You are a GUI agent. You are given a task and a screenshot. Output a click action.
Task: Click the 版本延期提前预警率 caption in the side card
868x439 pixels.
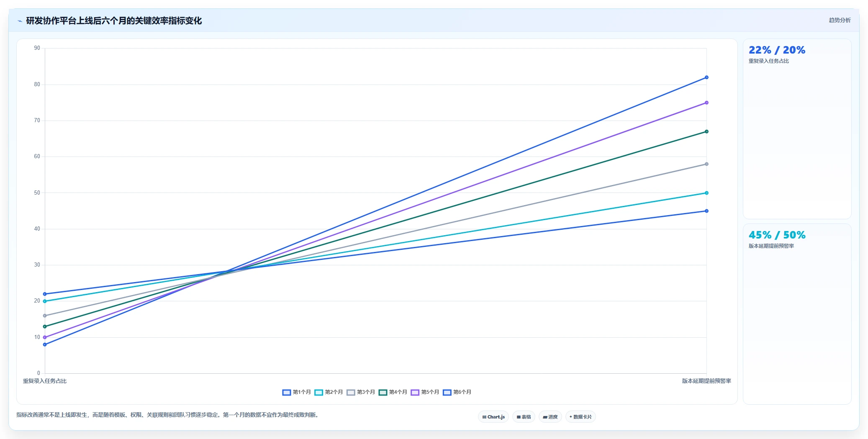pos(771,246)
